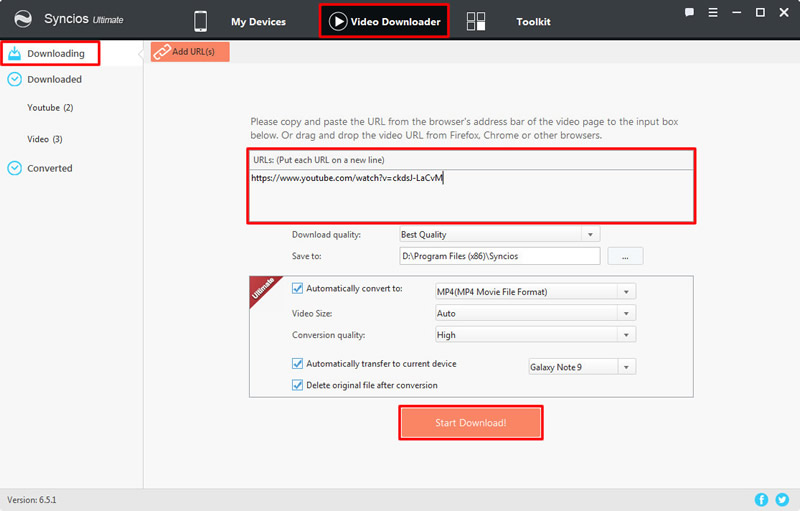Open the hamburger menu icon
This screenshot has width=800, height=511.
pyautogui.click(x=713, y=12)
